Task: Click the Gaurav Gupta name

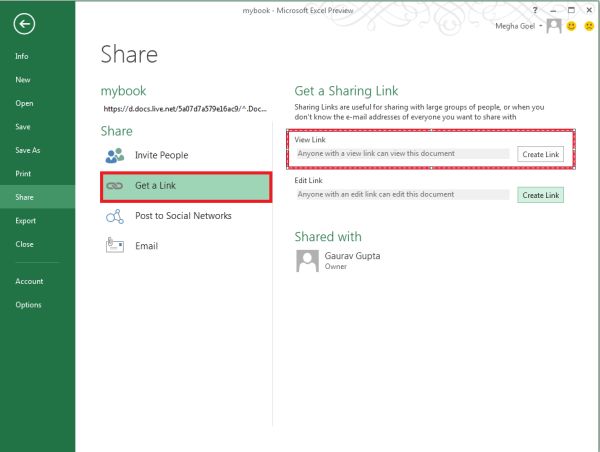Action: [x=352, y=256]
